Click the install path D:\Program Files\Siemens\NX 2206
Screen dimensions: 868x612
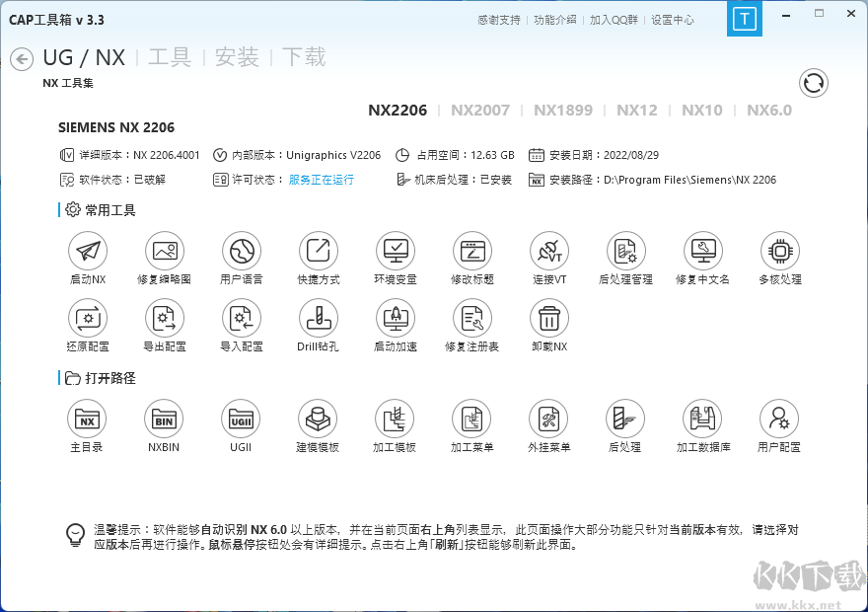pyautogui.click(x=689, y=180)
